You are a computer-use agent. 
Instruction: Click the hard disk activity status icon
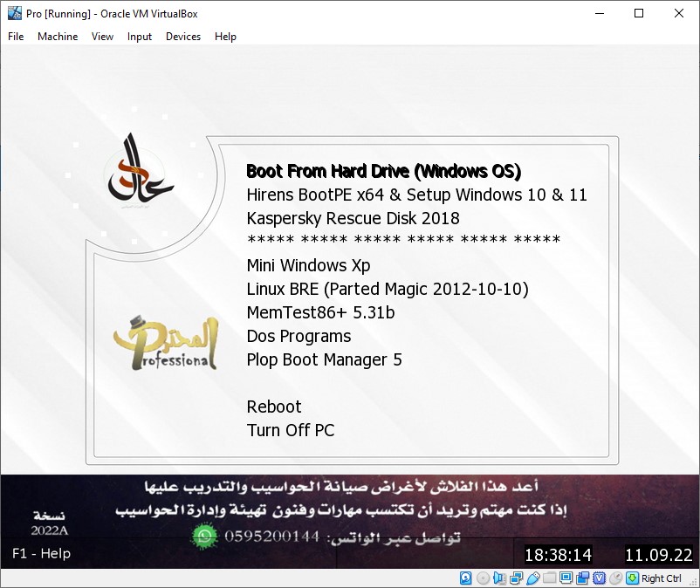pyautogui.click(x=465, y=578)
